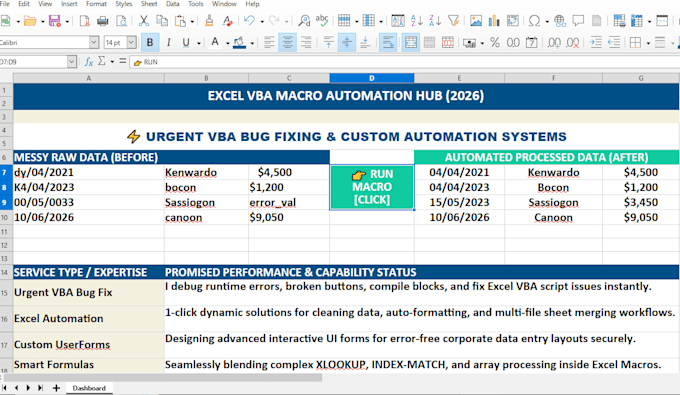Screen dimensions: 680x395
Task: Apply the background color bucket swatch
Action: click(239, 42)
